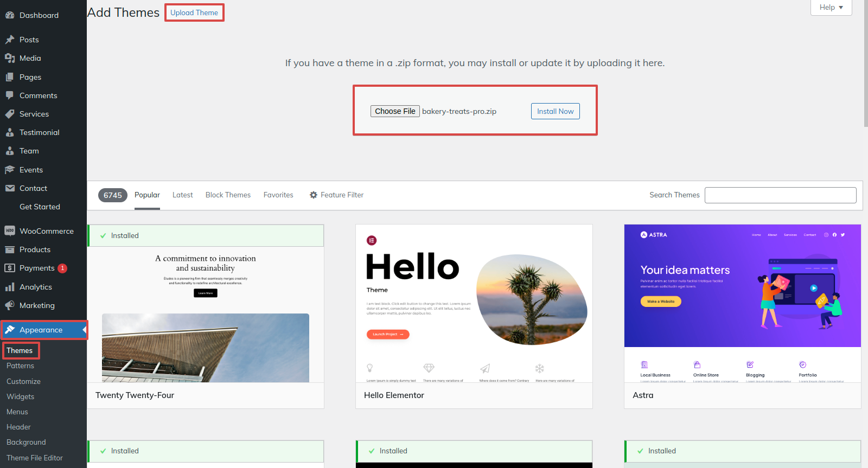
Task: Open the Patterns submenu item
Action: coord(20,366)
